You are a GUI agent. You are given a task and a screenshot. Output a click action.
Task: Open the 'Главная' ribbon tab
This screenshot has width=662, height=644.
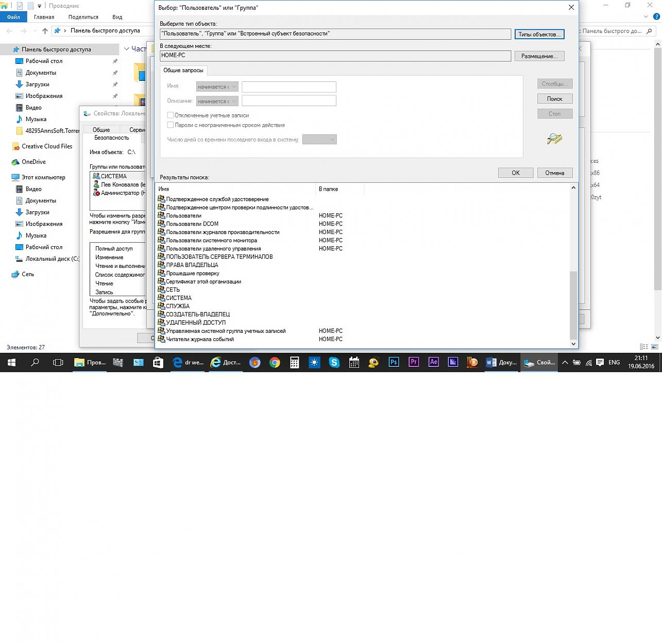(44, 17)
